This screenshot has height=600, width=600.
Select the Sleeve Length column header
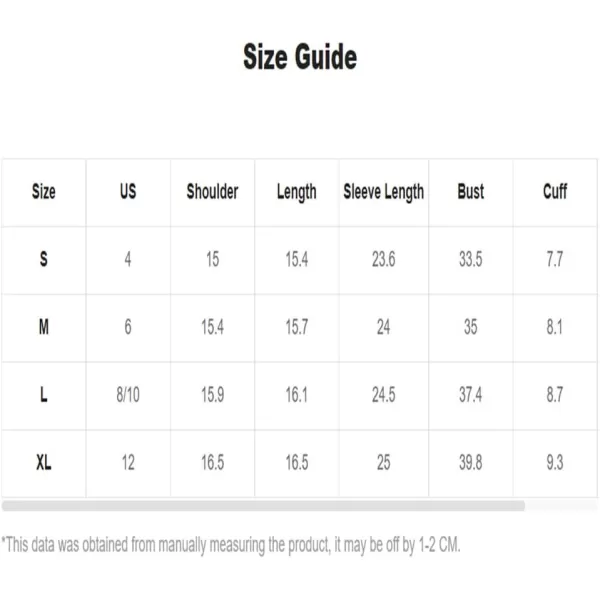point(383,192)
